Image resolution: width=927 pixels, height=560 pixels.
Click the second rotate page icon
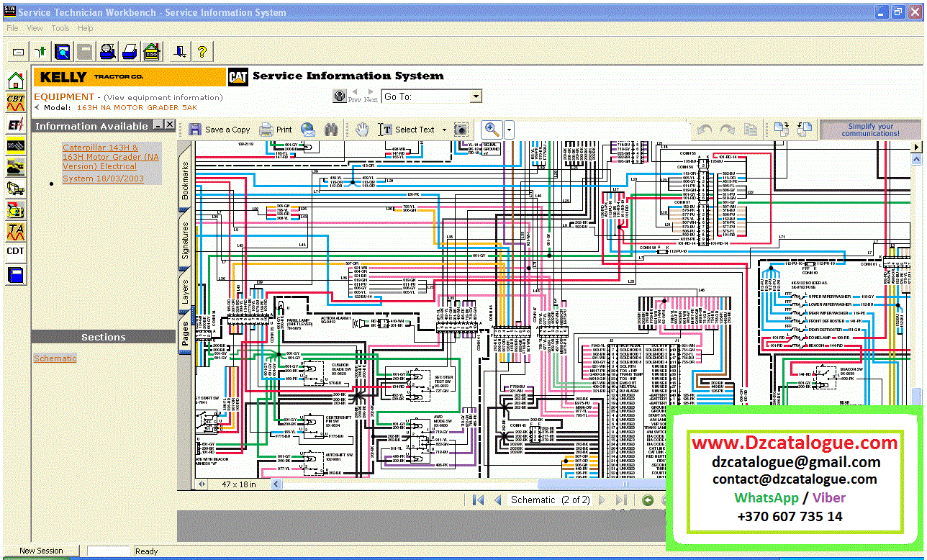[x=804, y=130]
